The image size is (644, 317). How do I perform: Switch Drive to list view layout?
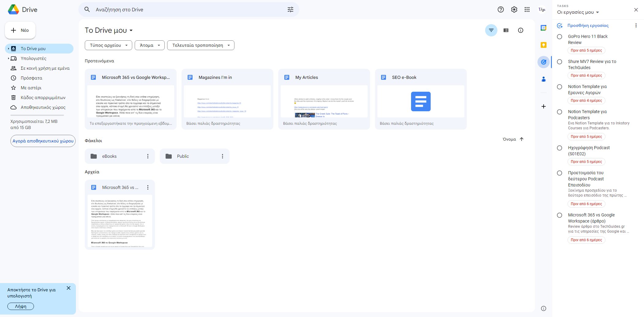tap(506, 30)
